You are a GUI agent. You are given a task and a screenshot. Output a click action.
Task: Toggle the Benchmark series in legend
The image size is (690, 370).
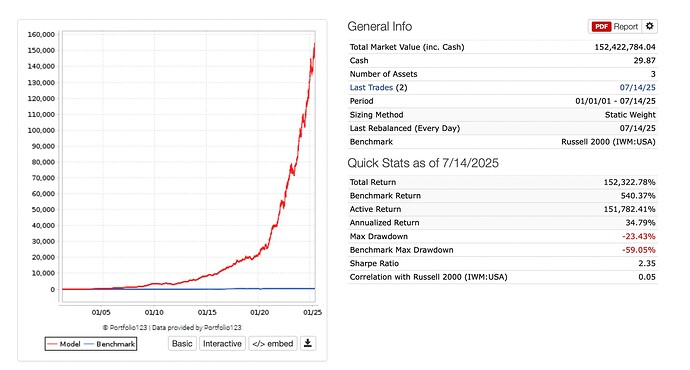coord(110,344)
